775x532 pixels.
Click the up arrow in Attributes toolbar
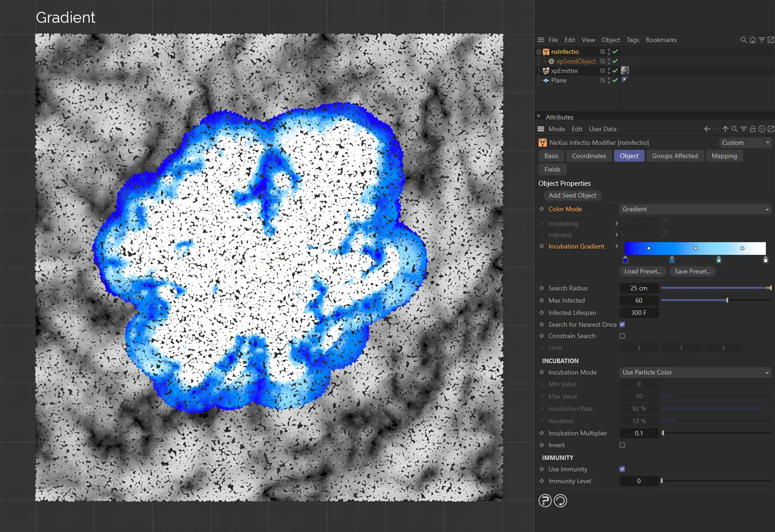pos(725,129)
